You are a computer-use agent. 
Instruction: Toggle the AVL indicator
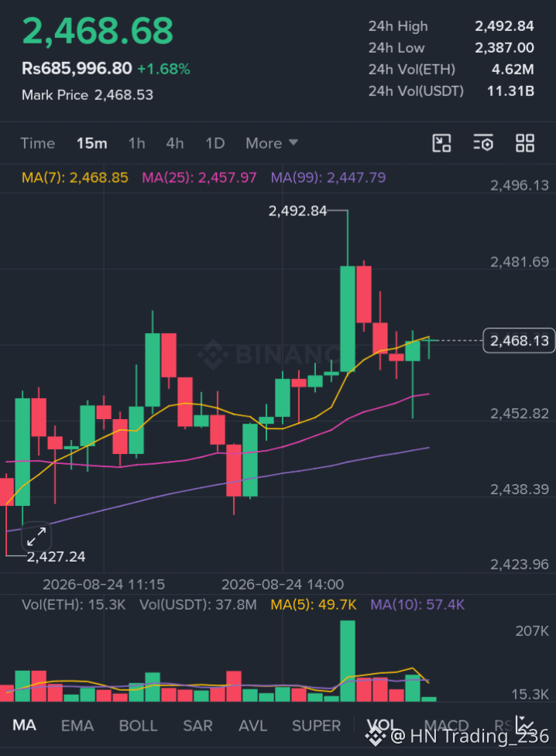(x=253, y=726)
